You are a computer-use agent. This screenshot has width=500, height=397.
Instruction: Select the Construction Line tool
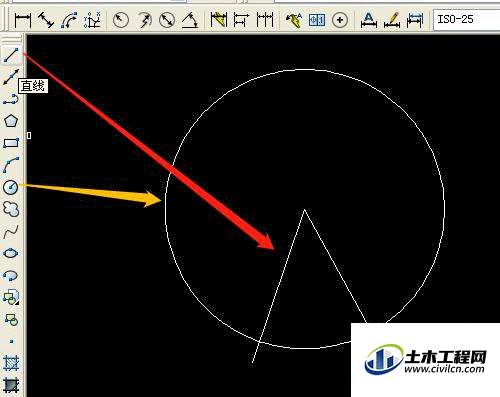click(11, 77)
